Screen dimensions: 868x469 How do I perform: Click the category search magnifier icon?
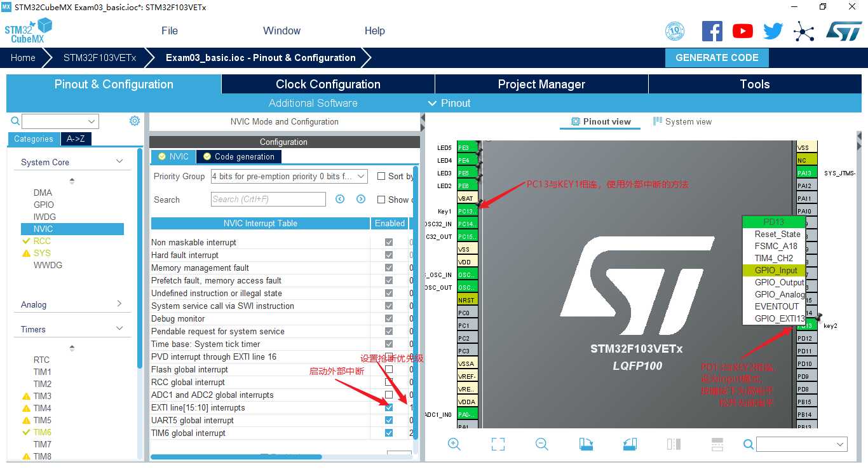[15, 121]
